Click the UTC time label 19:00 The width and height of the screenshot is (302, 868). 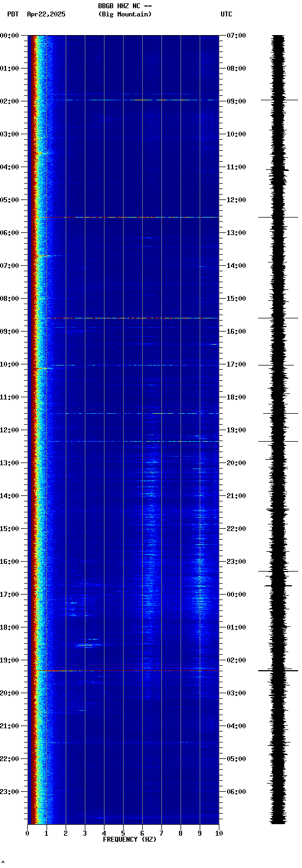(x=236, y=430)
